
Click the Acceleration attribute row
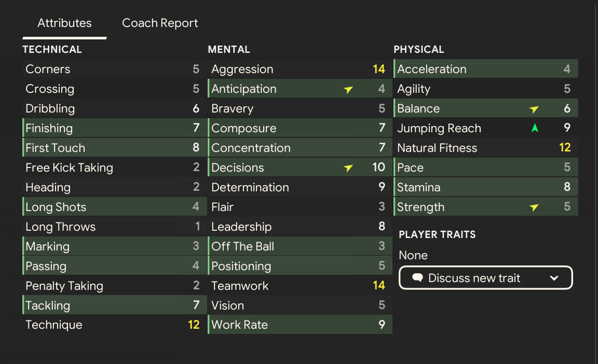coord(485,69)
